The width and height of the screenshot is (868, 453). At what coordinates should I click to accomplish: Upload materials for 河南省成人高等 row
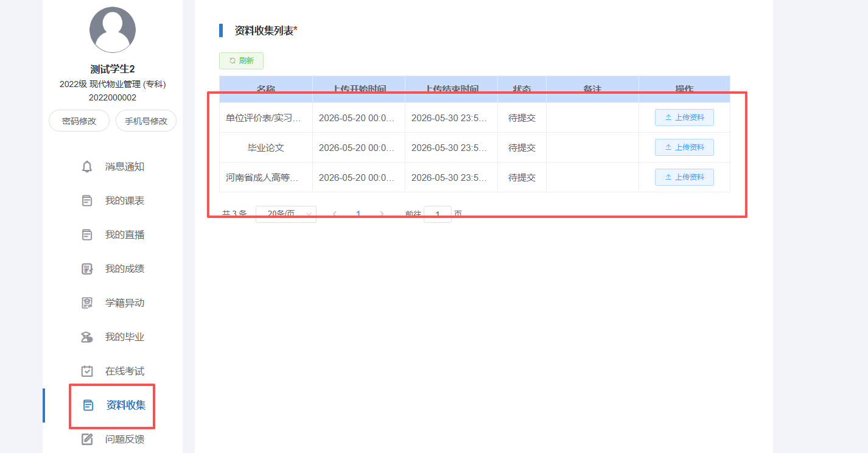[x=684, y=177]
